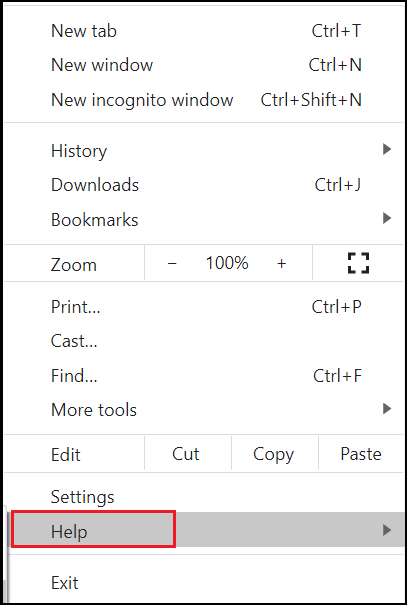Open the Downloads page
This screenshot has height=605, width=407.
point(204,185)
